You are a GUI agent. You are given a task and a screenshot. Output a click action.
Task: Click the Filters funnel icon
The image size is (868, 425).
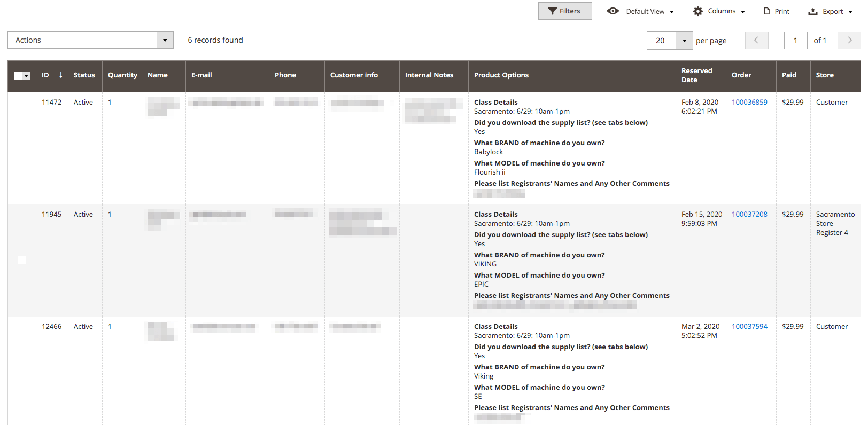[x=553, y=11]
